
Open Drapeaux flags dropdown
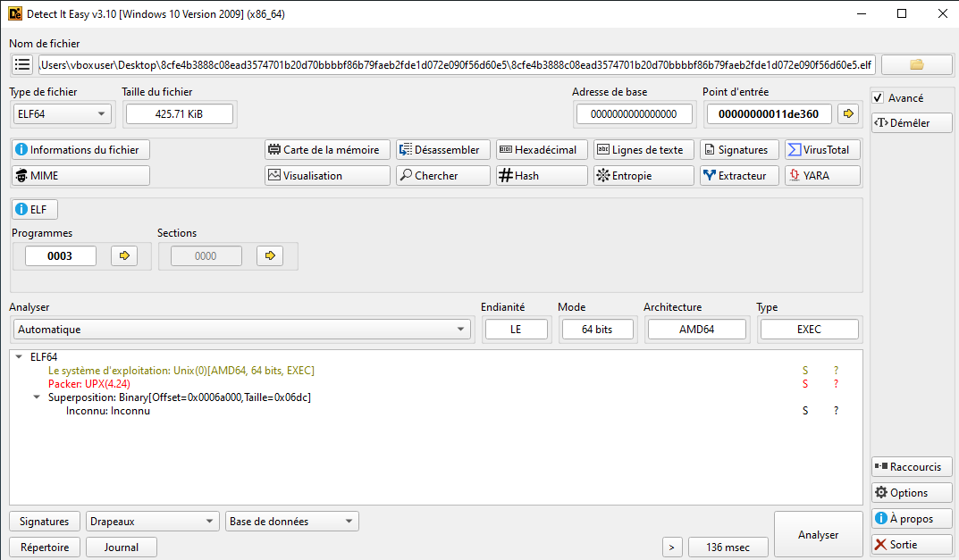point(152,522)
